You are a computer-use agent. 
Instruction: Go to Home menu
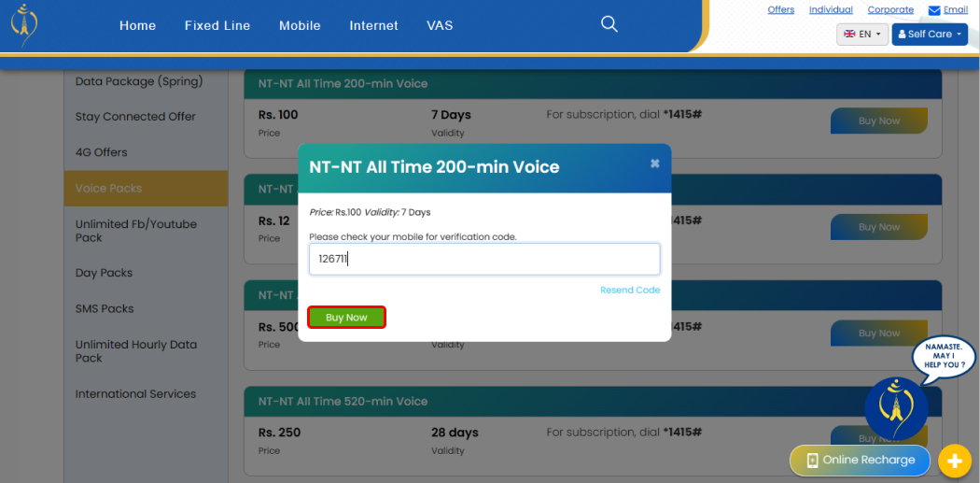pos(137,25)
